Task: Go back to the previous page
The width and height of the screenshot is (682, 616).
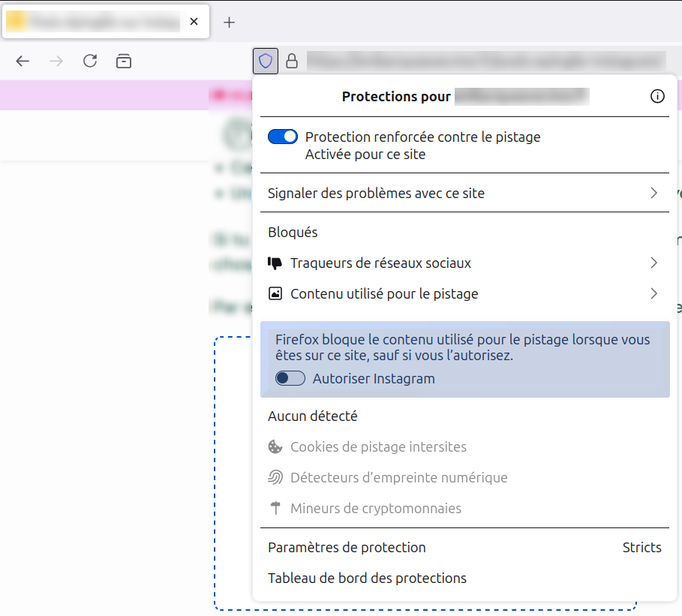Action: [23, 61]
